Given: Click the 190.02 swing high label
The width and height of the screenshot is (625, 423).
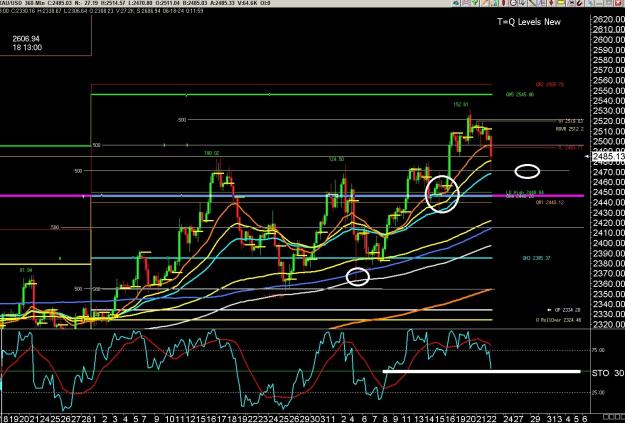Looking at the screenshot, I should pos(212,153).
